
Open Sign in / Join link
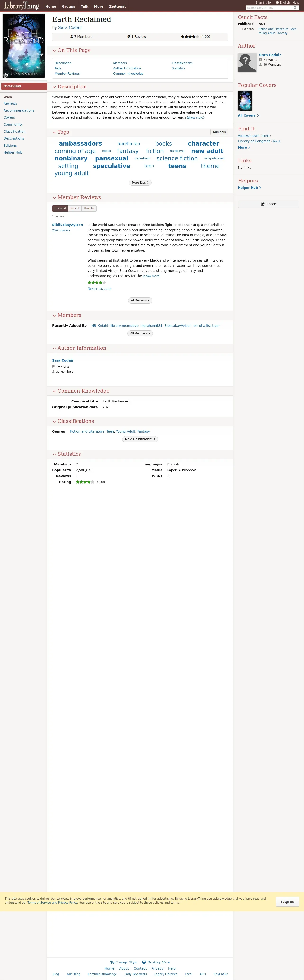264,2
